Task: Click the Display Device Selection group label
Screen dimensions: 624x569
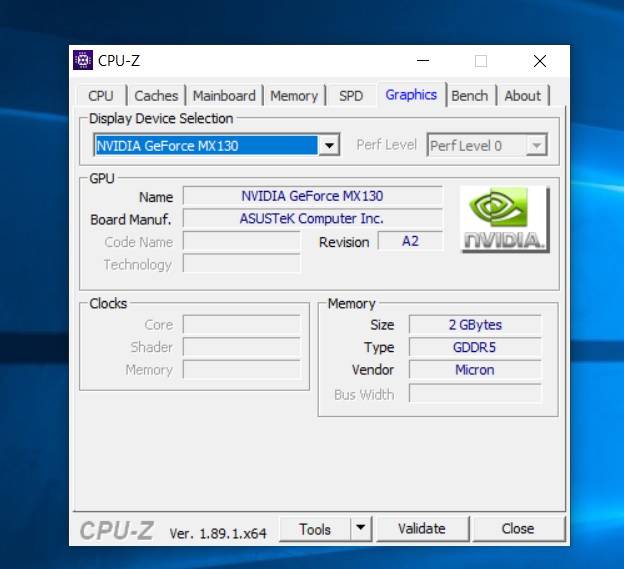Action: (x=161, y=119)
